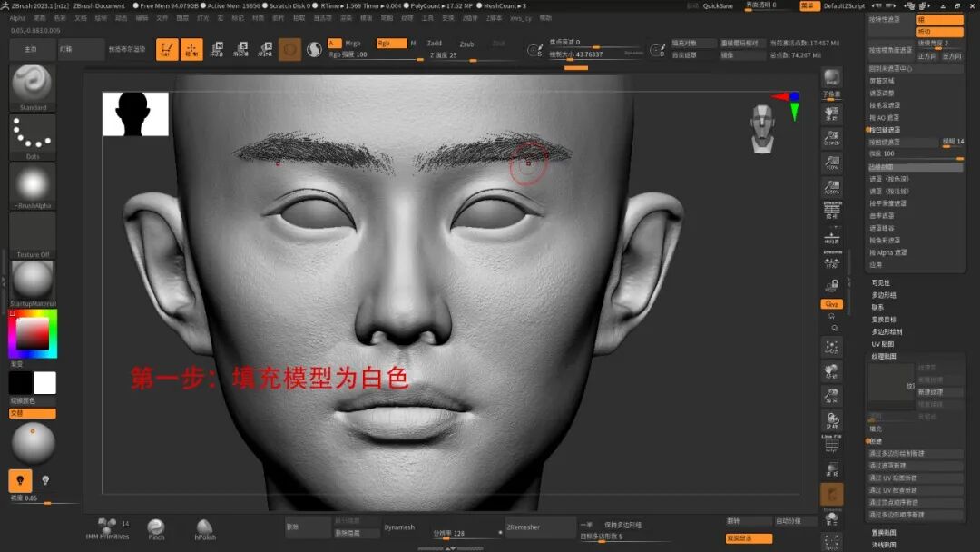Expand the 可见性 section in the right panel
980x552 pixels.
880,282
